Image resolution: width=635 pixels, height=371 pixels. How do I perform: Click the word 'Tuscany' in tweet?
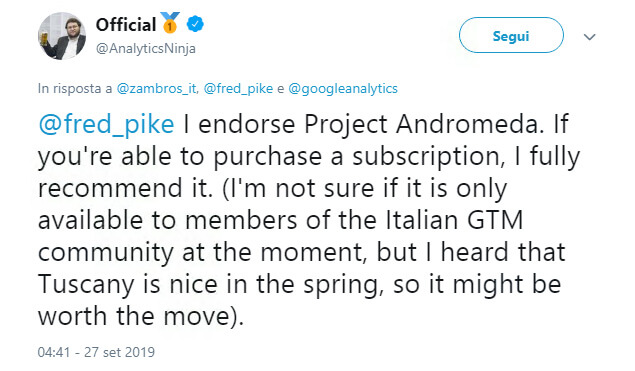coord(86,284)
